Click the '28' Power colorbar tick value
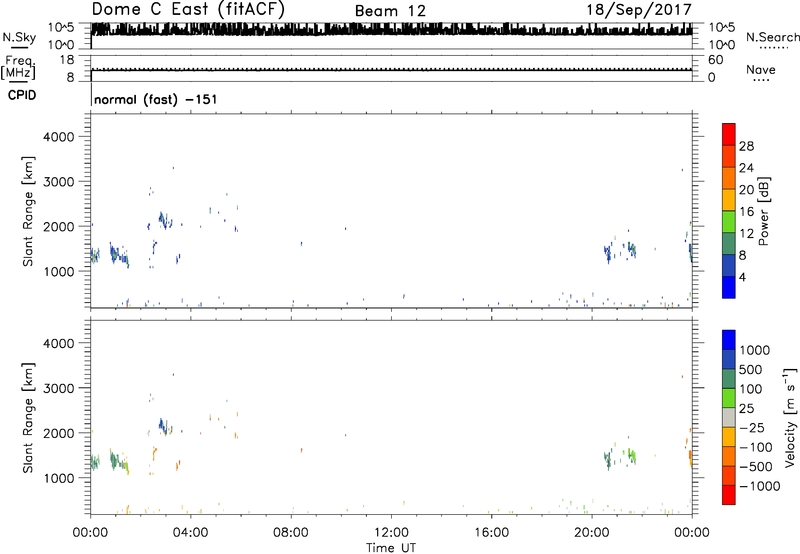The width and height of the screenshot is (800, 554). coord(746,146)
